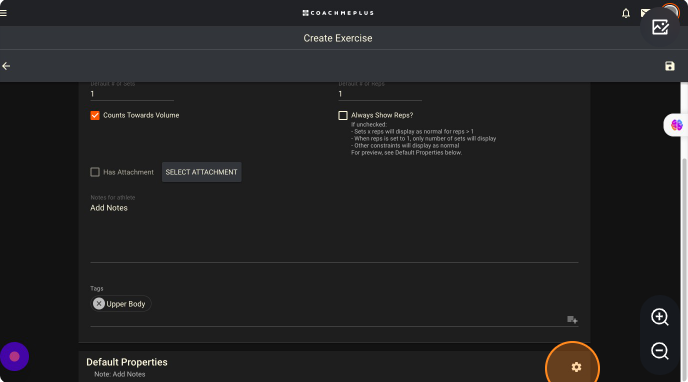688x382 pixels.
Task: Click the image edit overlay icon
Action: (660, 27)
